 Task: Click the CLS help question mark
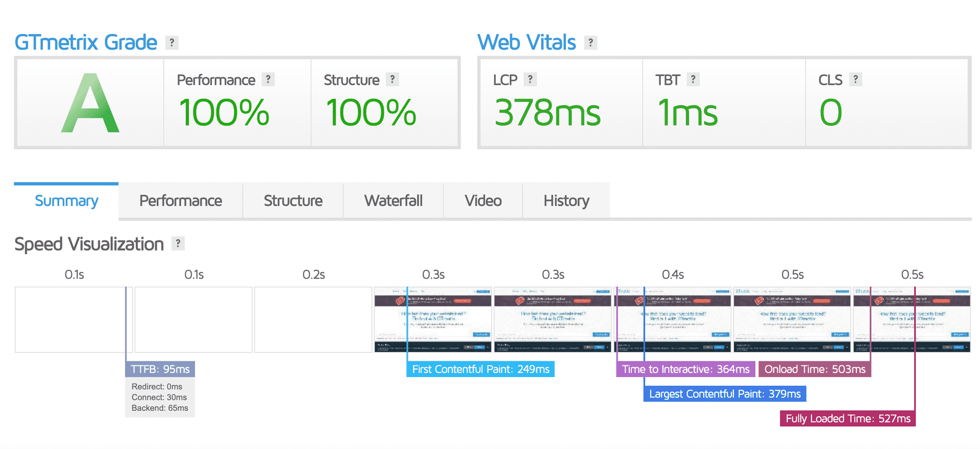pyautogui.click(x=855, y=80)
